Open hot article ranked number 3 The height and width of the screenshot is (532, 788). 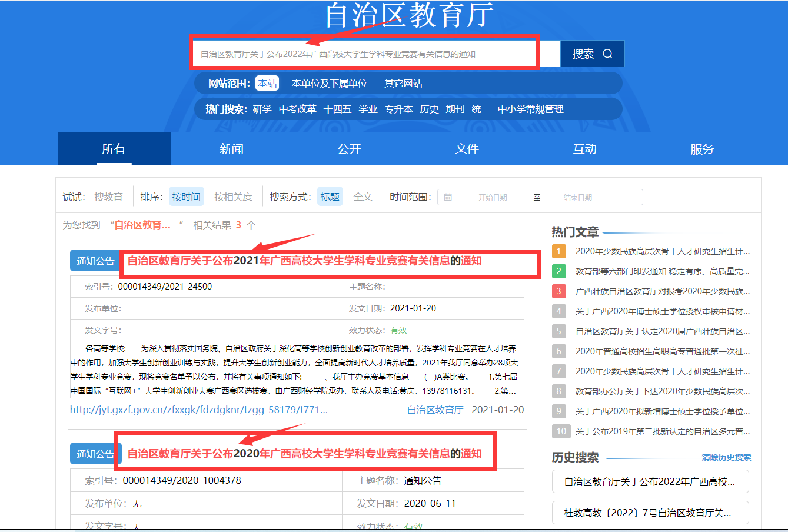click(x=662, y=291)
